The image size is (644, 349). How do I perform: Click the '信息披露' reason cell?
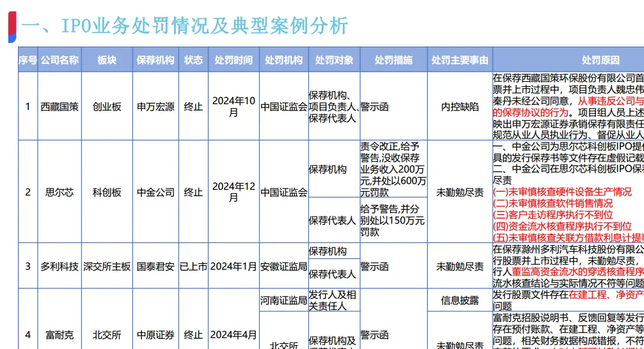(x=460, y=300)
